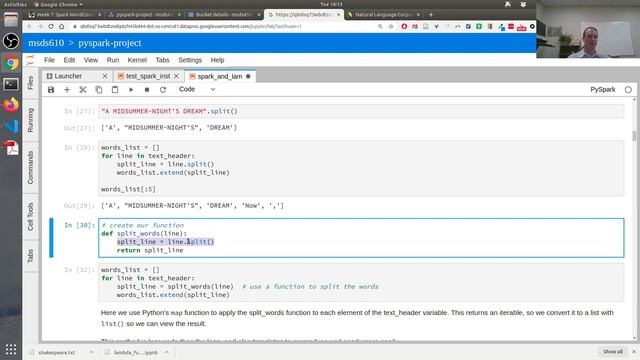Close the downloads bar
Viewport: 640px width, 360px height.
634,351
